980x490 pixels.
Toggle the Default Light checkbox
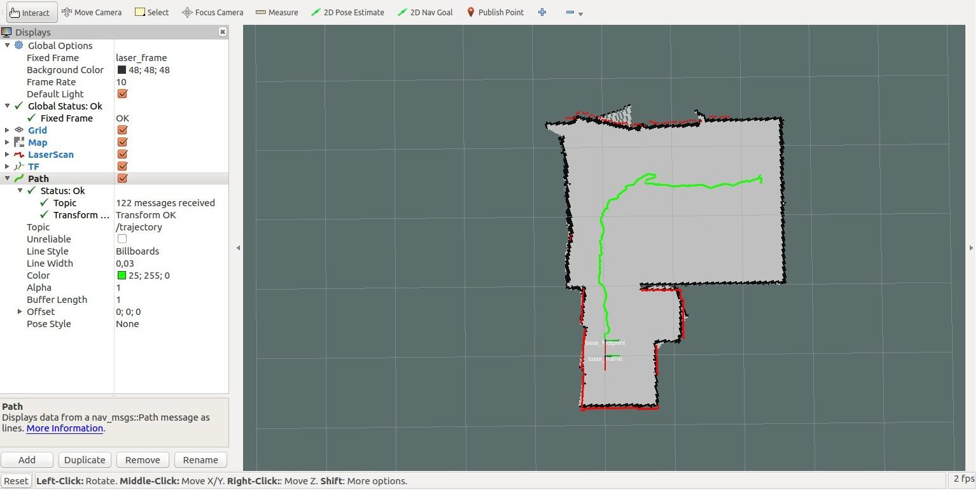click(122, 94)
